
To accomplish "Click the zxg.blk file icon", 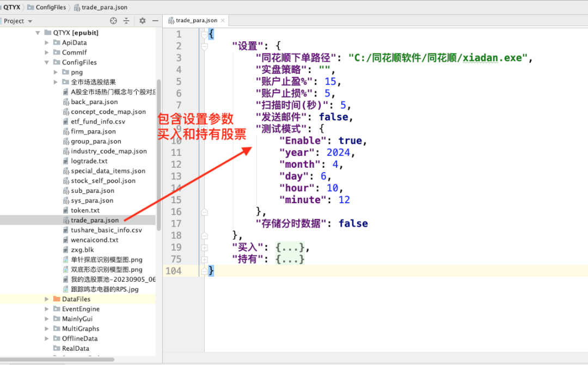I will coord(66,250).
